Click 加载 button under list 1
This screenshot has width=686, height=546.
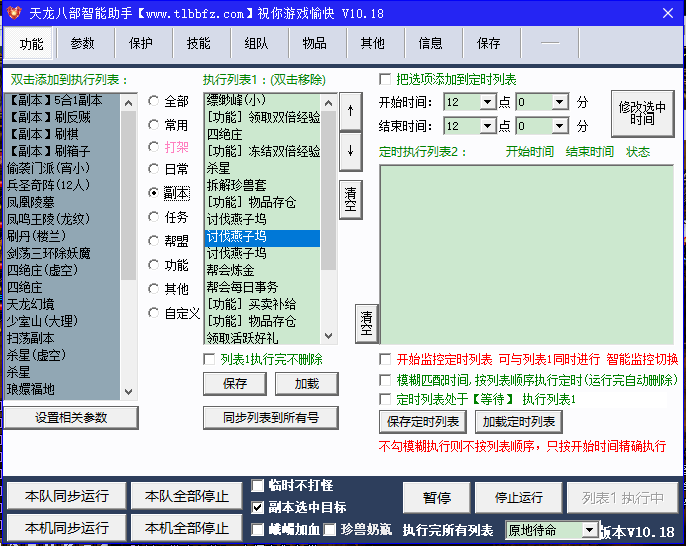click(307, 384)
